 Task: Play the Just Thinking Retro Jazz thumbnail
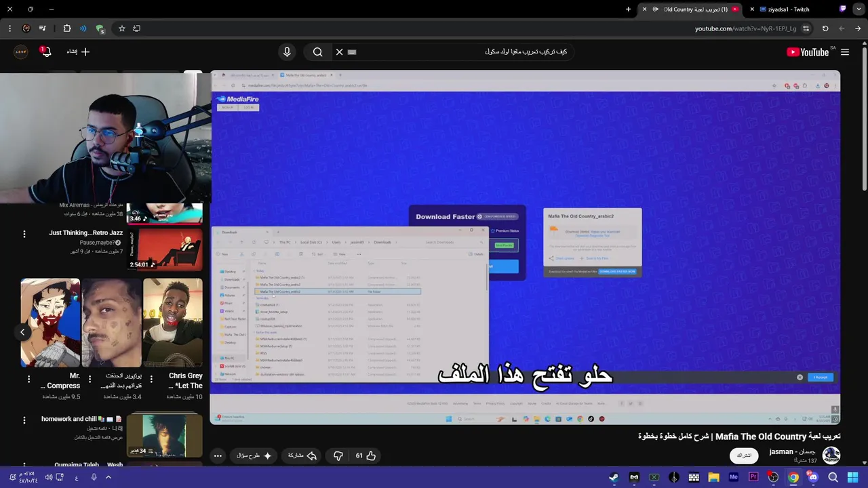[165, 249]
